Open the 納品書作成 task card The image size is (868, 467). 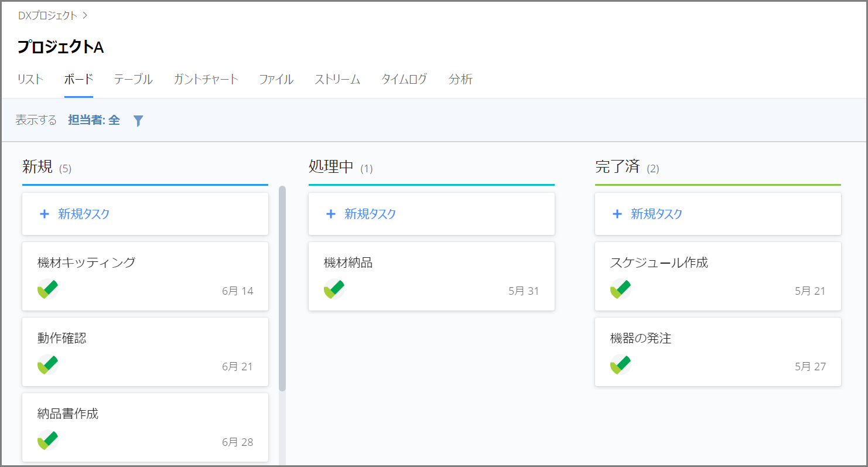pos(145,427)
